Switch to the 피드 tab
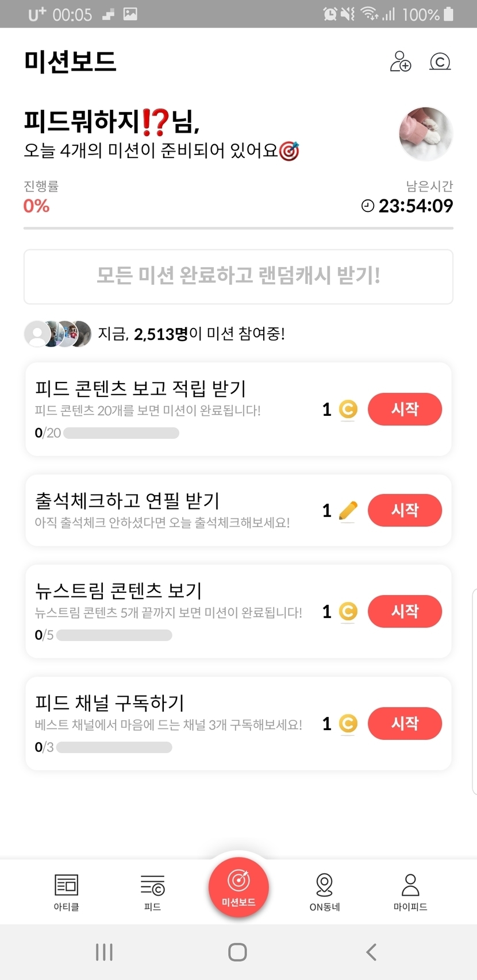The width and height of the screenshot is (477, 980). coord(152,892)
